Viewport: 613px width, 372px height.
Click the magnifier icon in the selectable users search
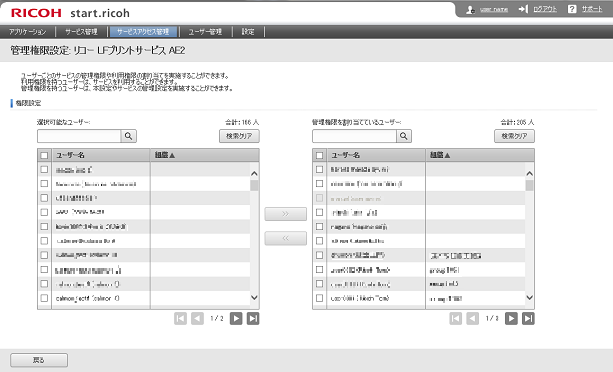tap(129, 136)
